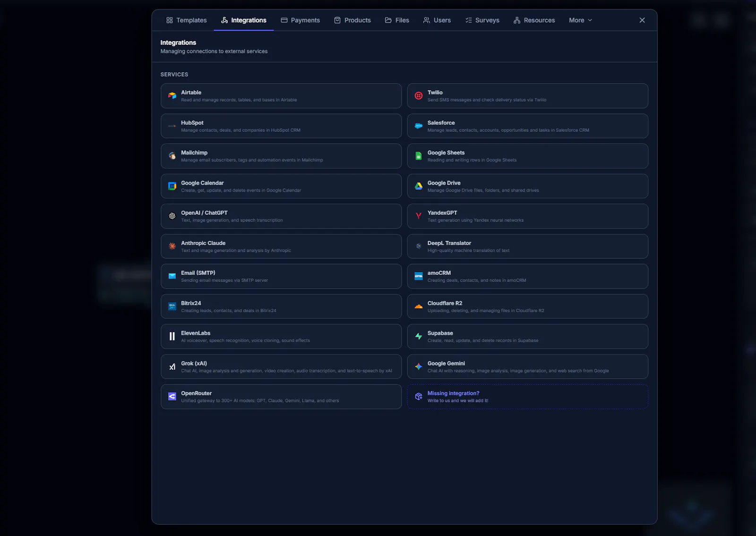Open the Airtable integration title
Screen dimensions: 756x536
[191, 93]
